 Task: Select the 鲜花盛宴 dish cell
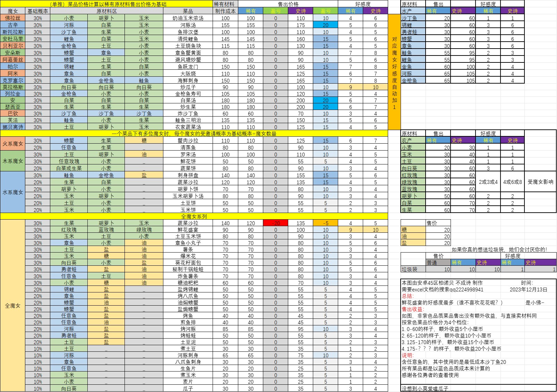(x=188, y=230)
